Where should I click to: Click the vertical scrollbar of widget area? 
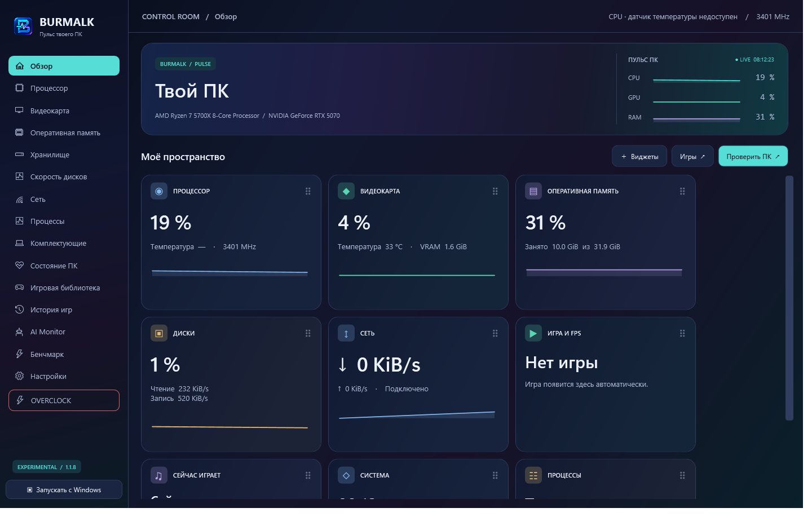pyautogui.click(x=789, y=298)
